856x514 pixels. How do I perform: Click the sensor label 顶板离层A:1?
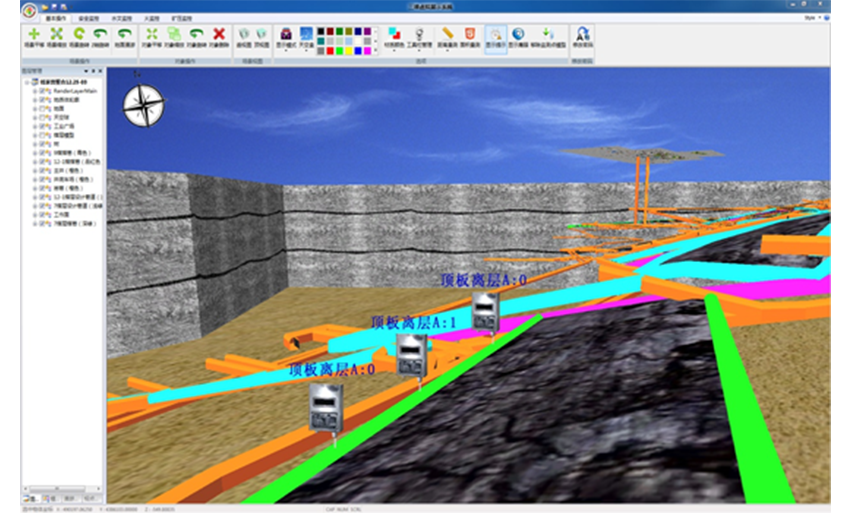[413, 323]
